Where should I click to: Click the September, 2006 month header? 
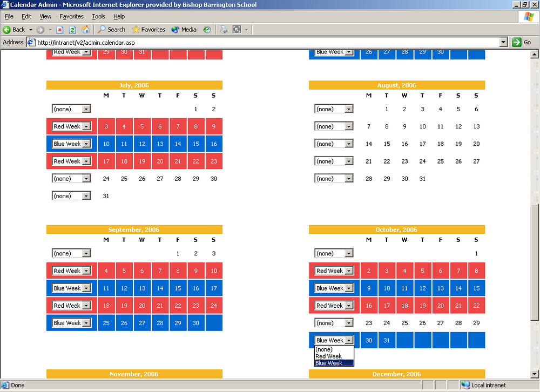tap(134, 229)
